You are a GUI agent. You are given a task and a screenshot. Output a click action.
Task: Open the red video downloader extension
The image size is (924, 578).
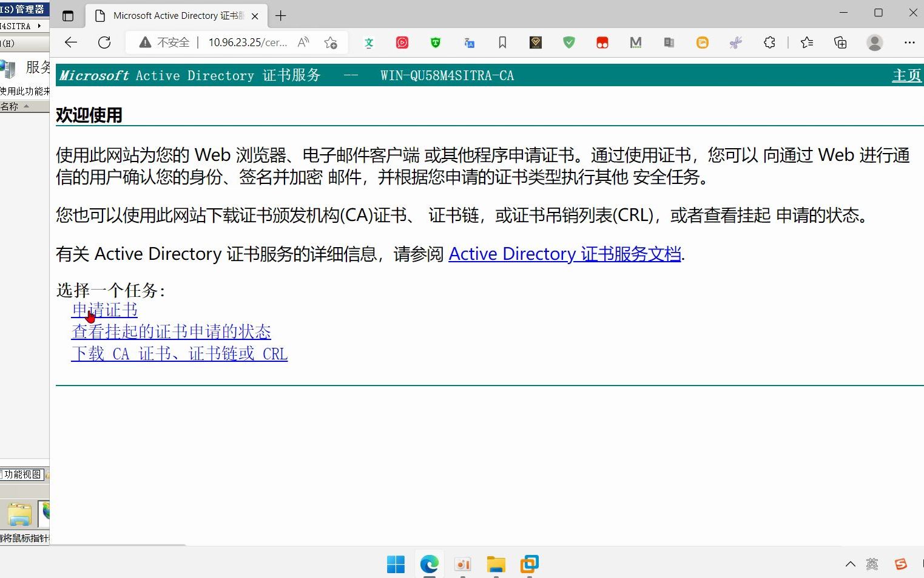click(x=402, y=42)
